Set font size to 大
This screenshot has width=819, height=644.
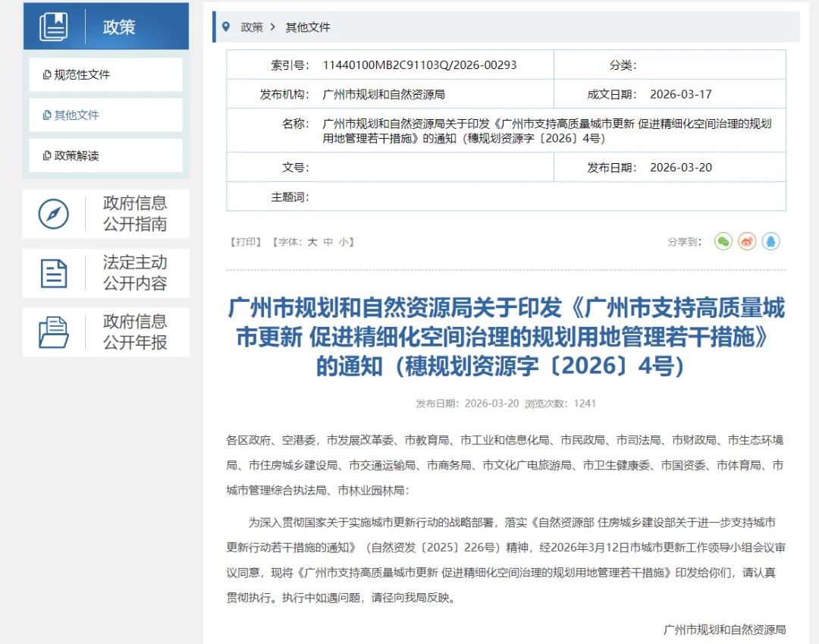click(313, 241)
